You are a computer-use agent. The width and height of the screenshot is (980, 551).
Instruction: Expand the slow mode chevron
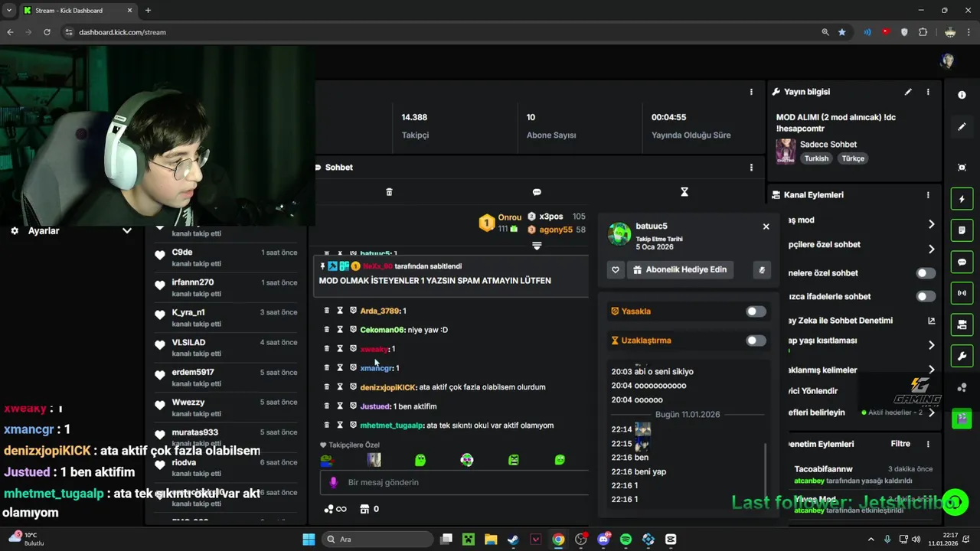931,224
